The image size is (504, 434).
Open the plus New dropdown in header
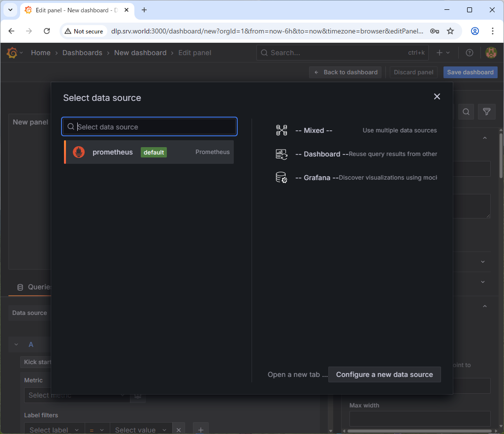tap(443, 53)
